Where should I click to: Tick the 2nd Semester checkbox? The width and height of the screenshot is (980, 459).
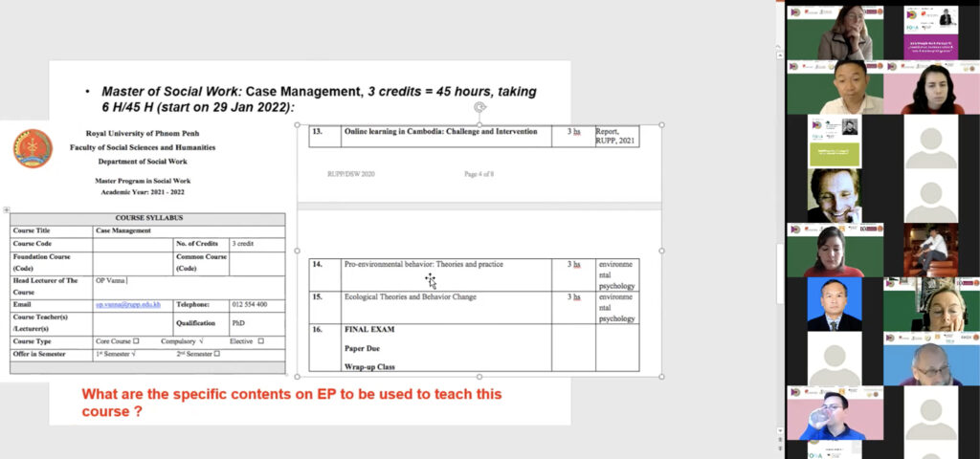tap(217, 354)
